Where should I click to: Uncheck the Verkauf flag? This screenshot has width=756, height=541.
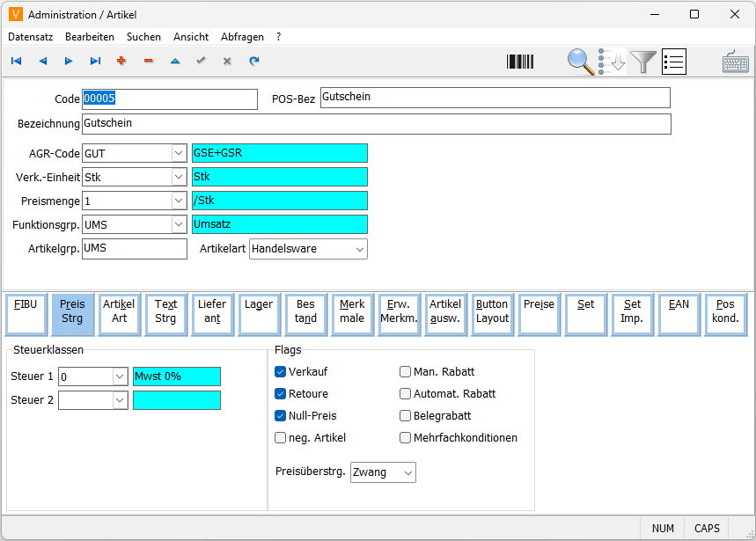[281, 372]
